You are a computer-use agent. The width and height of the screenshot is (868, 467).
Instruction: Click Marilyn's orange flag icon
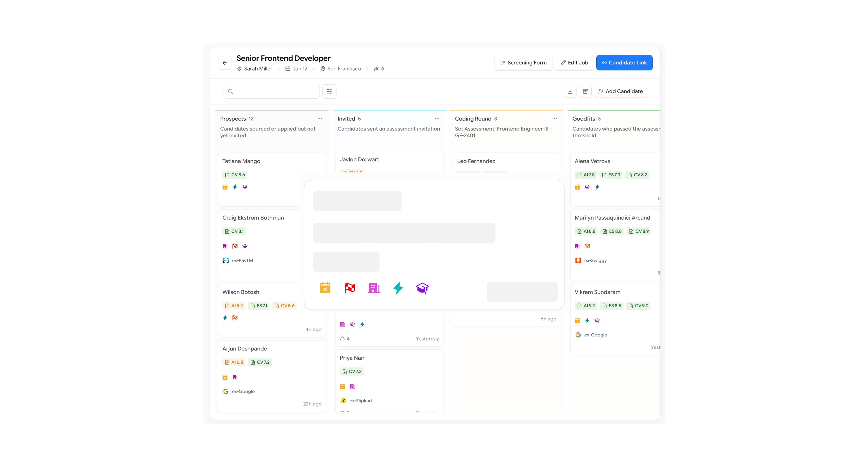tap(587, 246)
